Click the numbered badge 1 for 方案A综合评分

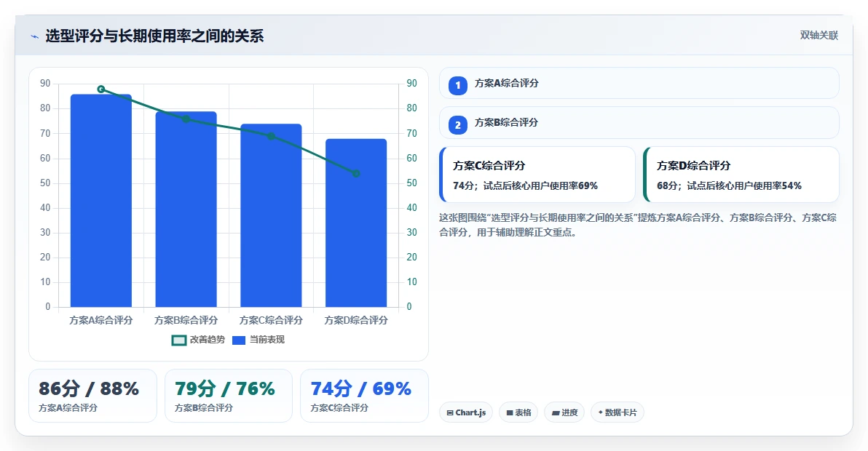pyautogui.click(x=458, y=86)
